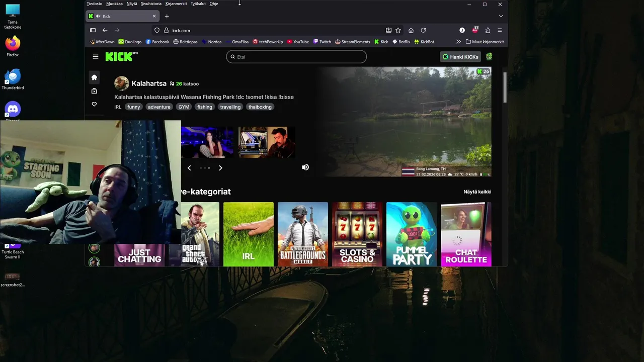Close the Kick browser tab
Viewport: 644px width, 362px height.
click(154, 16)
